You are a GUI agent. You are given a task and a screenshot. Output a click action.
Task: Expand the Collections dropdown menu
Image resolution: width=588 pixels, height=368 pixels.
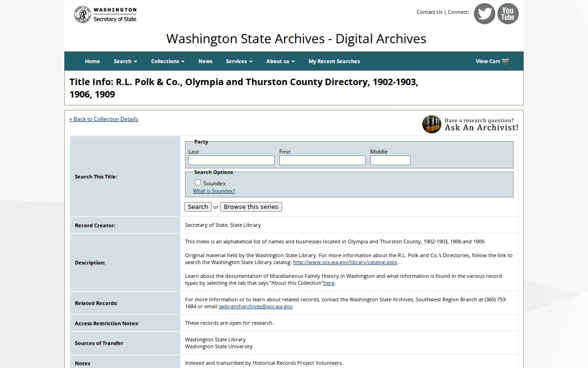click(168, 61)
